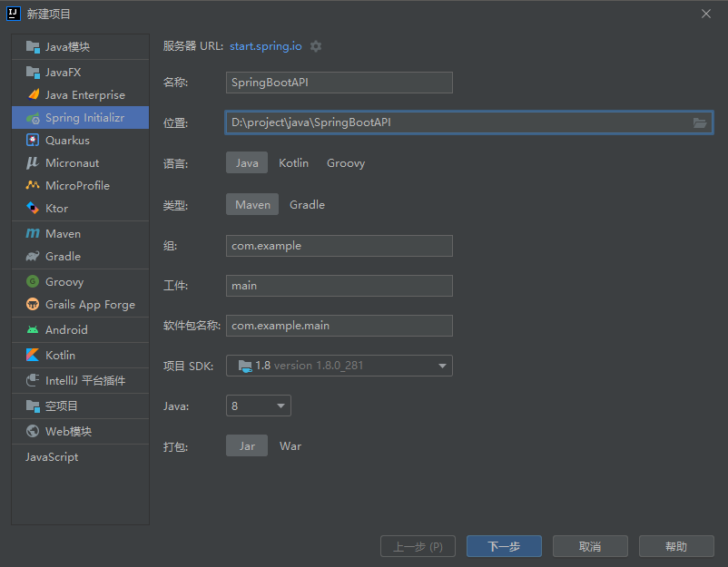The image size is (728, 567).
Task: Click the 取消 button
Action: click(x=590, y=546)
